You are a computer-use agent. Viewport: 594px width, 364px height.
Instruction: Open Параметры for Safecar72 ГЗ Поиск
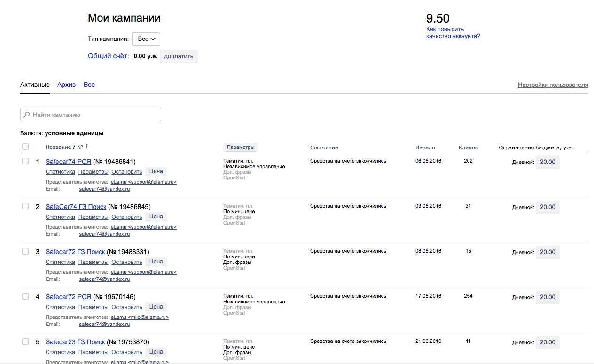point(94,262)
